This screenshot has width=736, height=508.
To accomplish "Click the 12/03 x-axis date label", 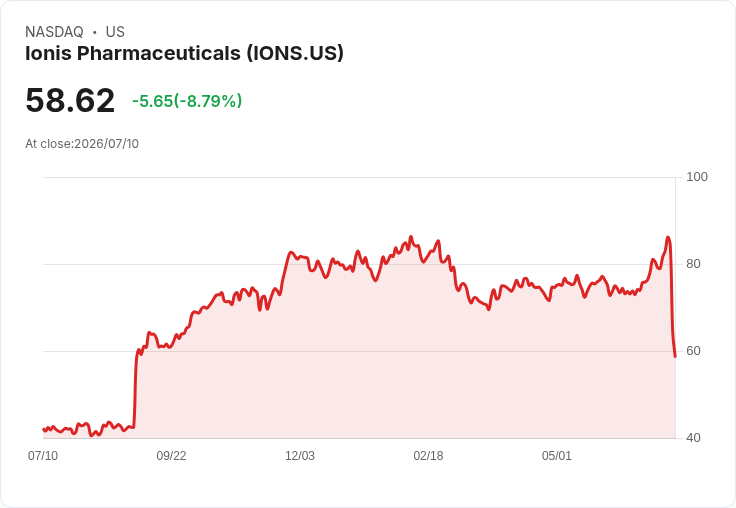I will click(x=300, y=456).
